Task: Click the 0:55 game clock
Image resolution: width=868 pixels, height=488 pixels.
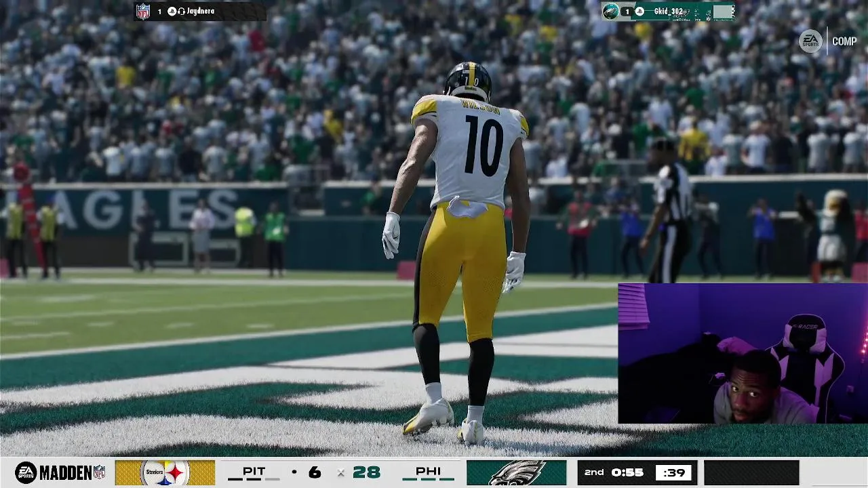Action: [x=627, y=472]
